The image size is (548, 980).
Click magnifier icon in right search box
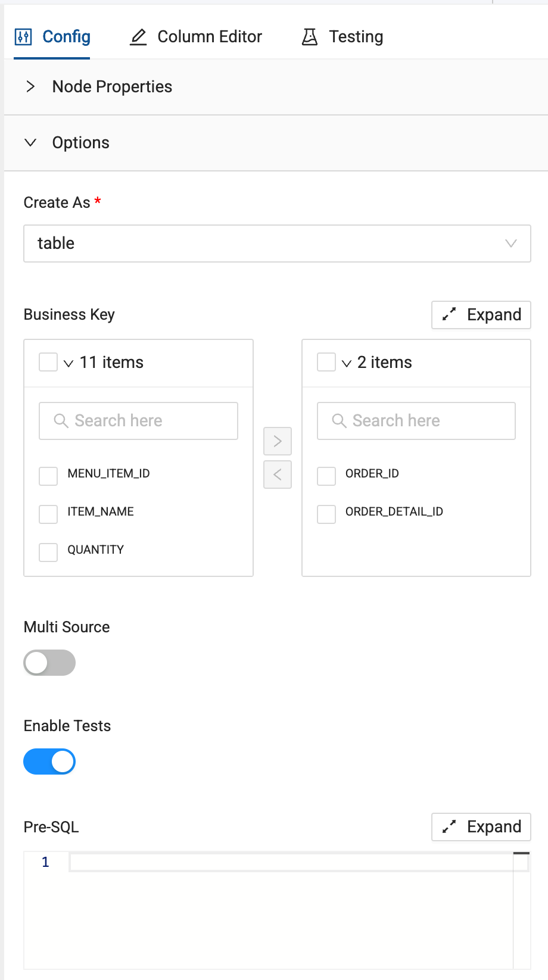339,421
